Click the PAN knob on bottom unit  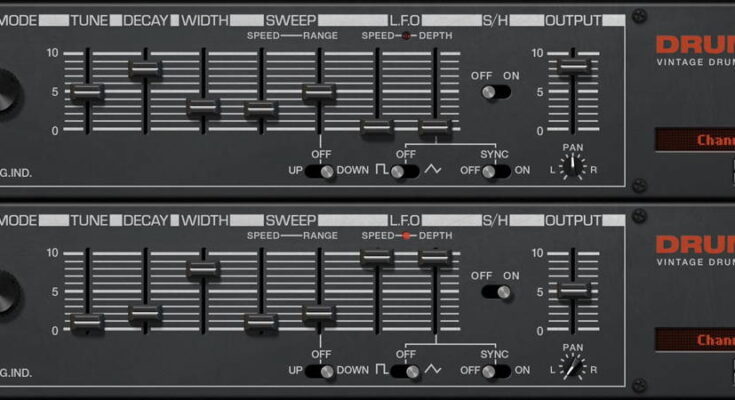pos(573,368)
